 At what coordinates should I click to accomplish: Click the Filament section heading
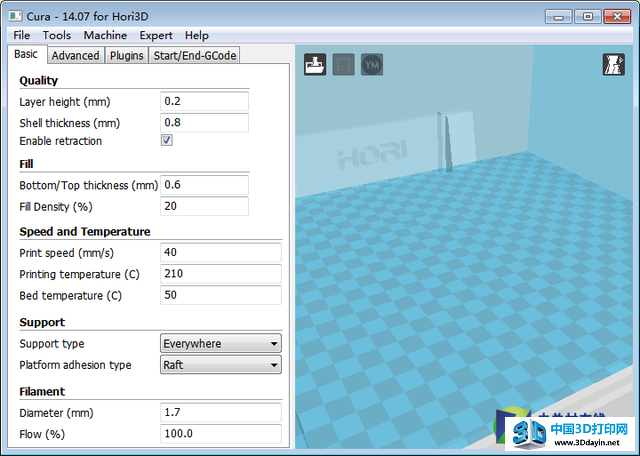click(x=42, y=391)
